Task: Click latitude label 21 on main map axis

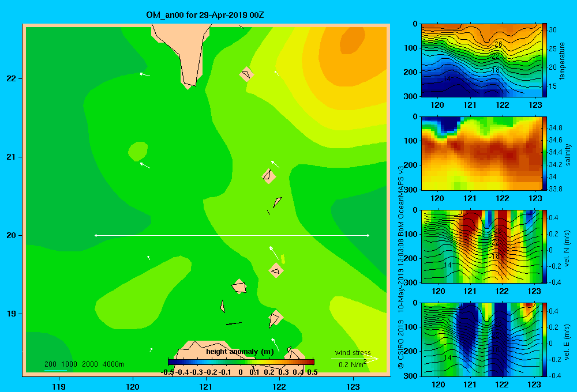Action: pos(12,157)
